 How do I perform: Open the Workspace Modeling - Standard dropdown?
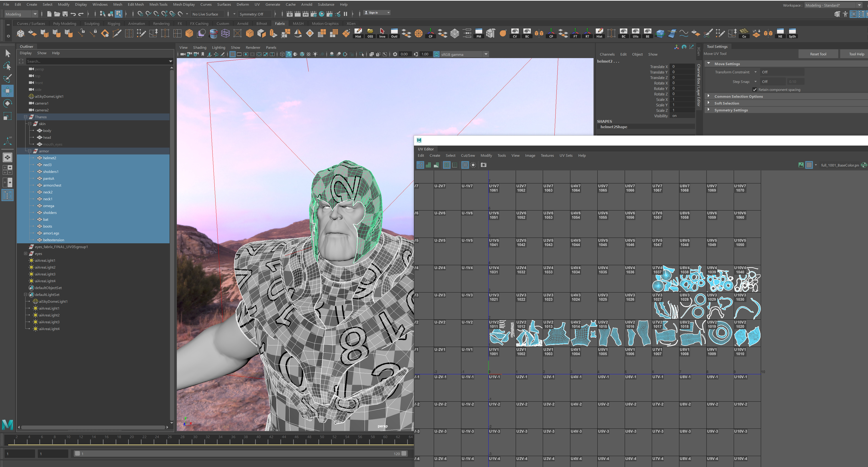[x=833, y=5]
